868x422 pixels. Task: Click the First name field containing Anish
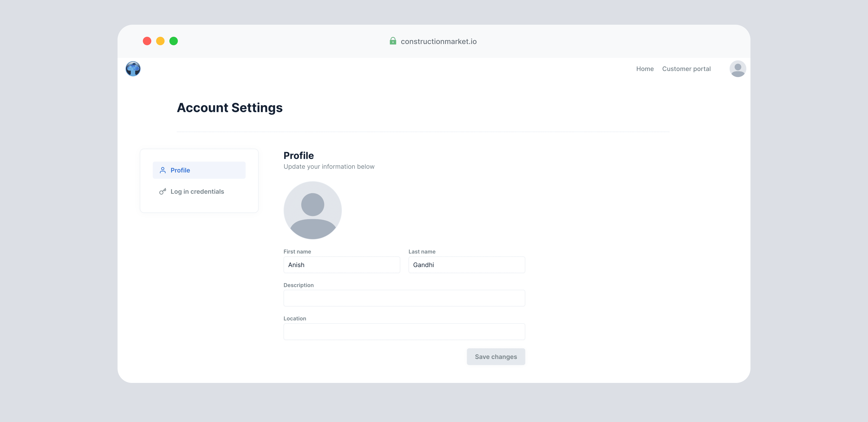click(342, 265)
